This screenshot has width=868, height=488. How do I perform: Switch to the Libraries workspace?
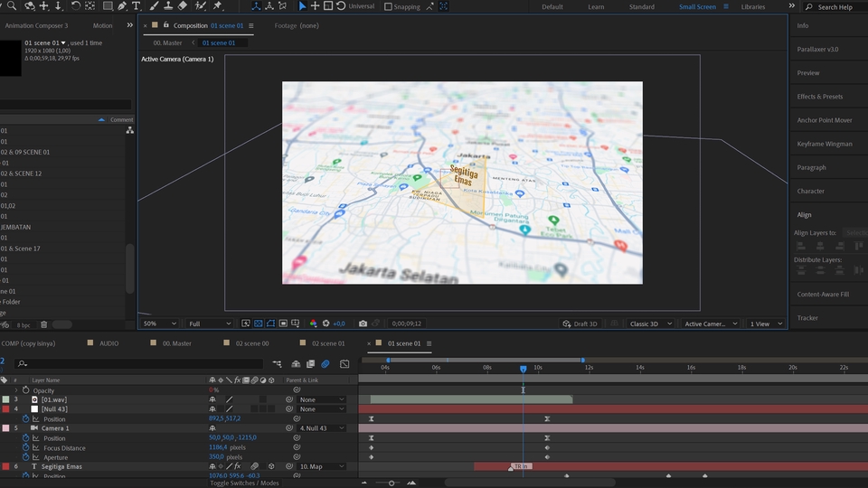pyautogui.click(x=753, y=6)
